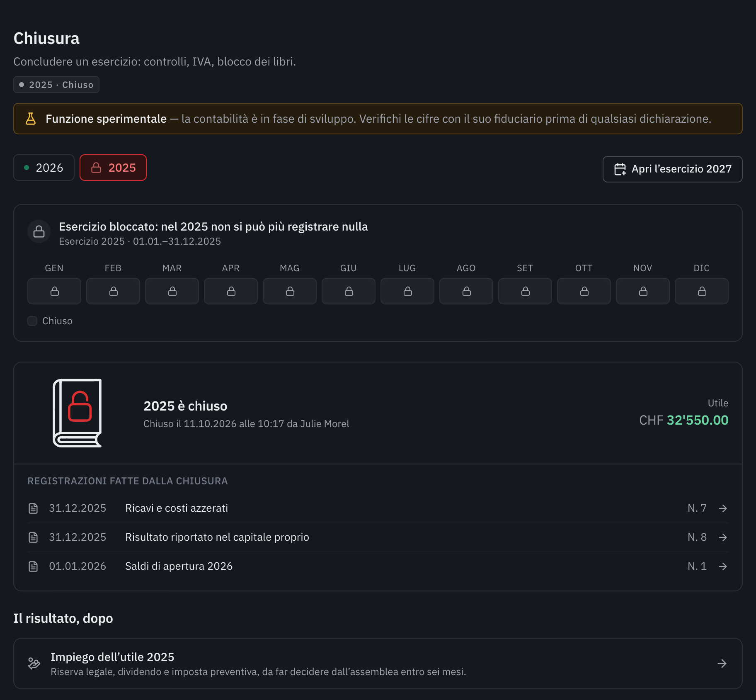Click the Esercizio 2025 date range text

140,241
